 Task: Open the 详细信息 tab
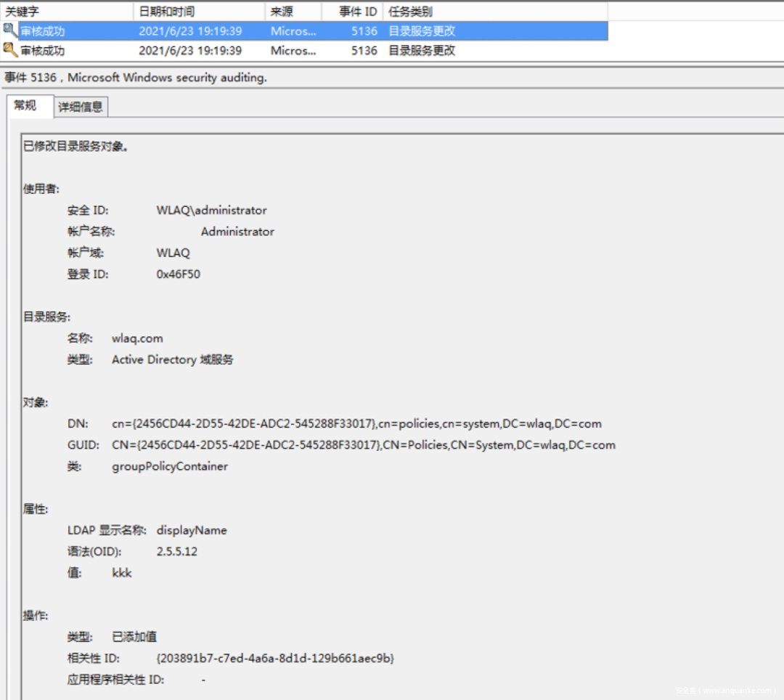pos(81,107)
